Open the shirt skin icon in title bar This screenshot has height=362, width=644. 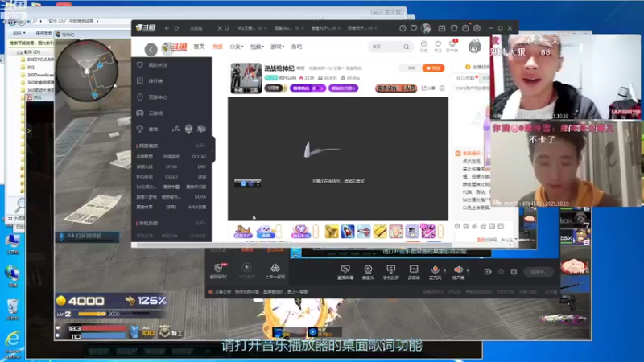[x=454, y=28]
